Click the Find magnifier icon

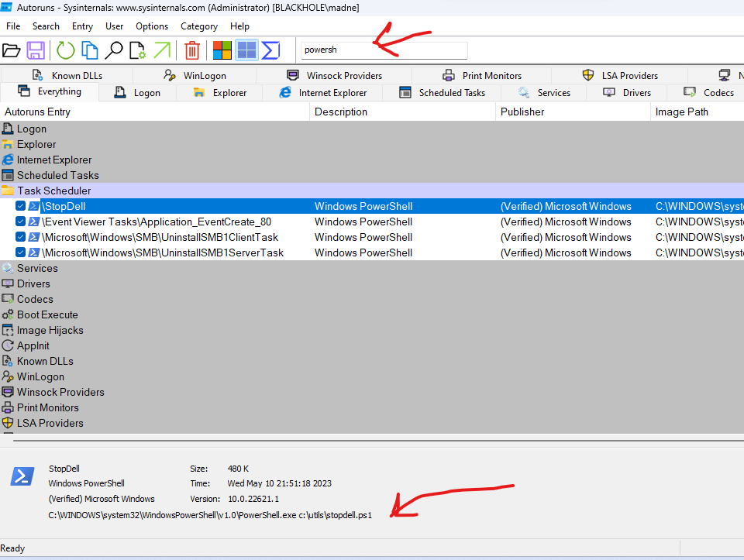[x=113, y=50]
